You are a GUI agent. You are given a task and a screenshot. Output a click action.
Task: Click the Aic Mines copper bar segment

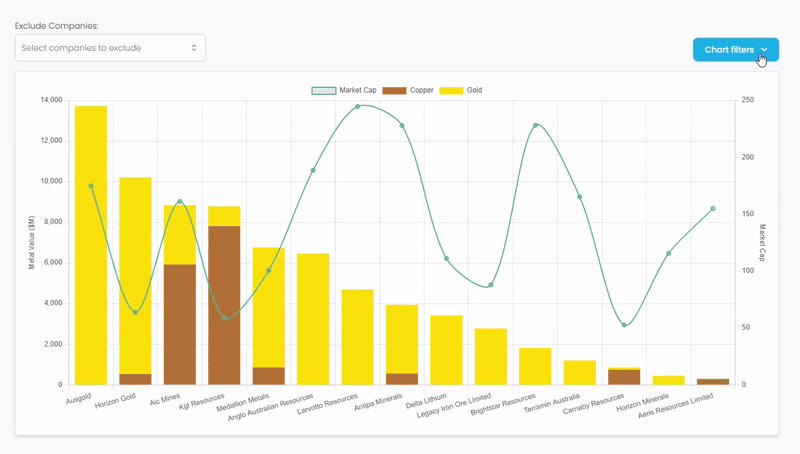[x=180, y=325]
